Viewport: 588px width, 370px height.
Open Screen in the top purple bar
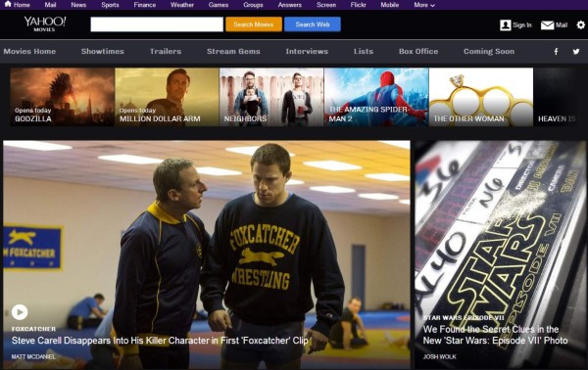pyautogui.click(x=326, y=5)
